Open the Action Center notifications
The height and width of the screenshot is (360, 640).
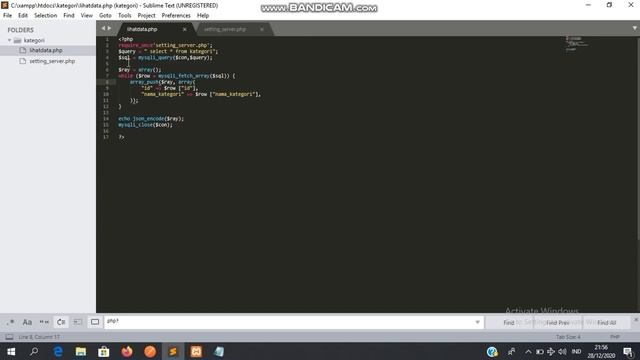click(x=628, y=351)
